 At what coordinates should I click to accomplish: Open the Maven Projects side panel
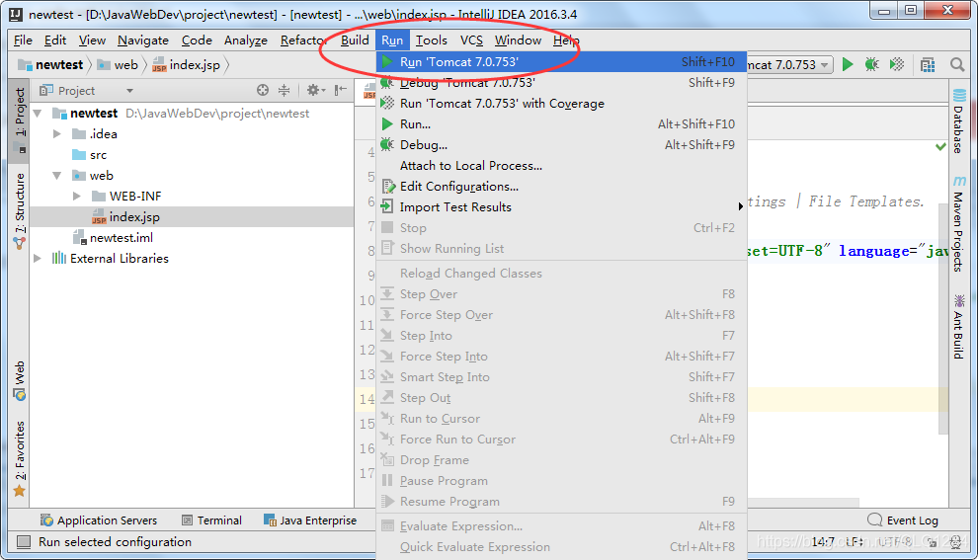tap(958, 224)
